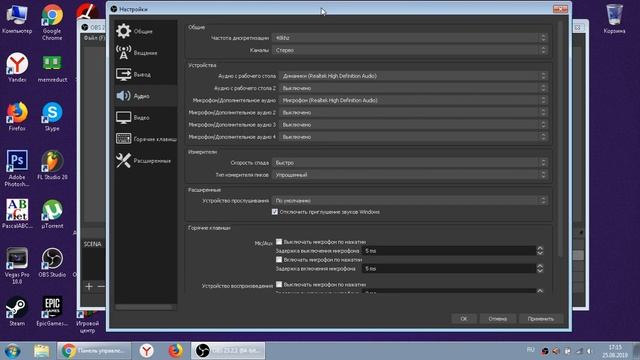
Task: Launch uTorrent desktop shortcut
Action: pyautogui.click(x=52, y=213)
